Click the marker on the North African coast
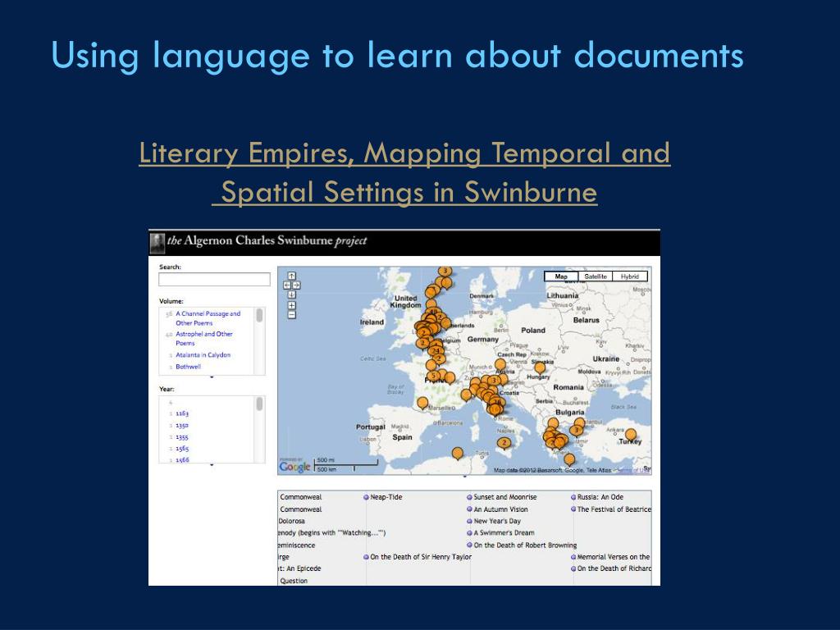Viewport: 840px width, 630px height. click(x=457, y=454)
